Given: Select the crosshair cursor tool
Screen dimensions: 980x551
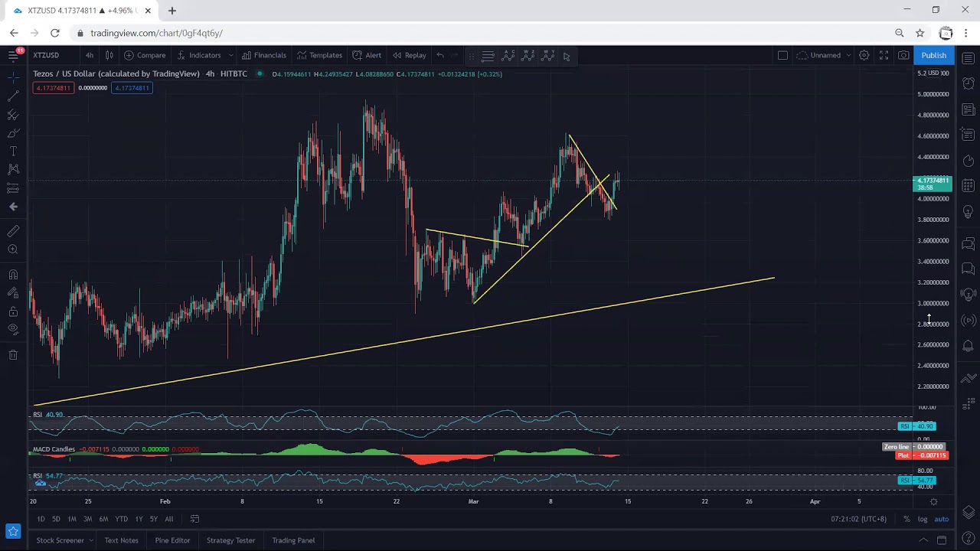Looking at the screenshot, I should (13, 78).
